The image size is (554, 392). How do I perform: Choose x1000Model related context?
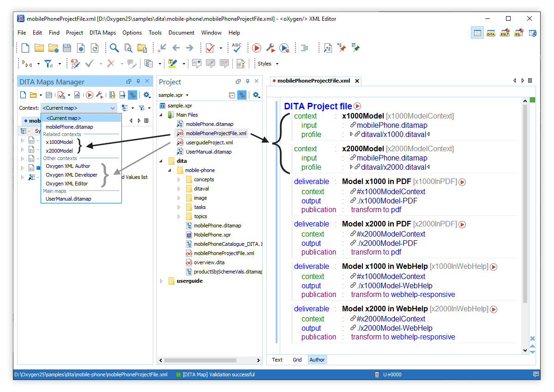tap(59, 142)
